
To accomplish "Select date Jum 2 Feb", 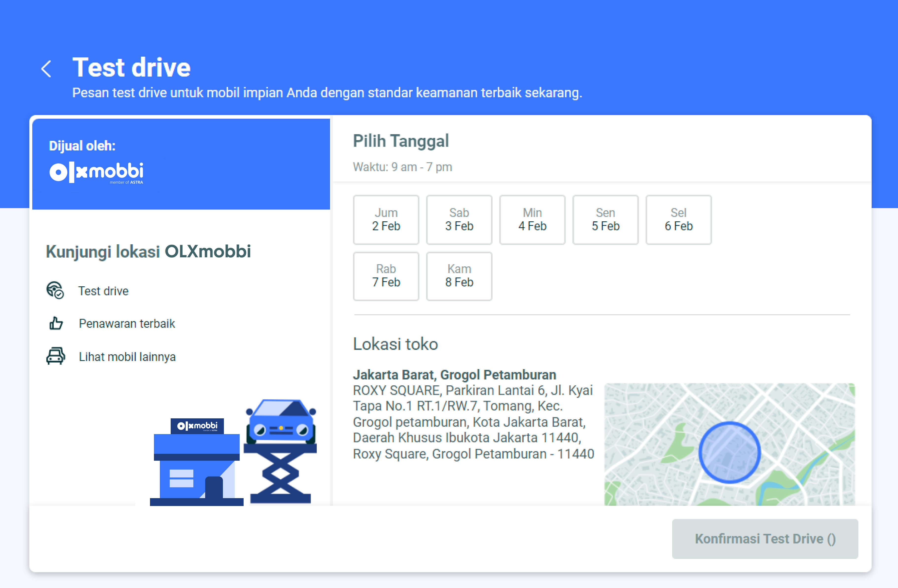I will (386, 219).
